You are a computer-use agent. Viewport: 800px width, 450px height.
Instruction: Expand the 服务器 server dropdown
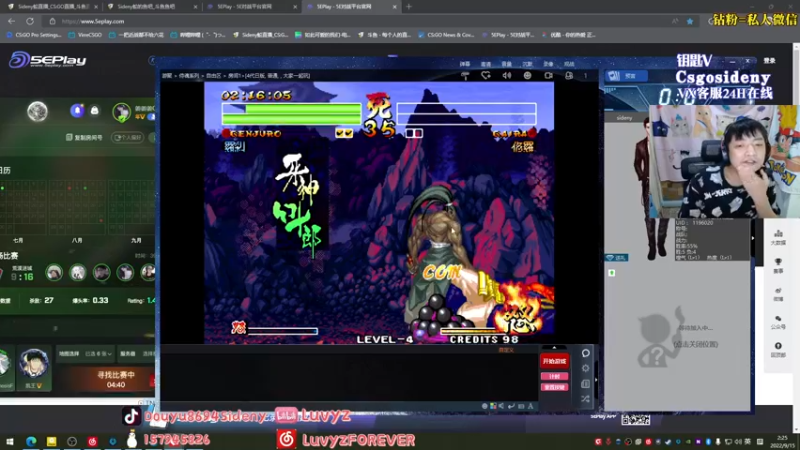pyautogui.click(x=136, y=354)
